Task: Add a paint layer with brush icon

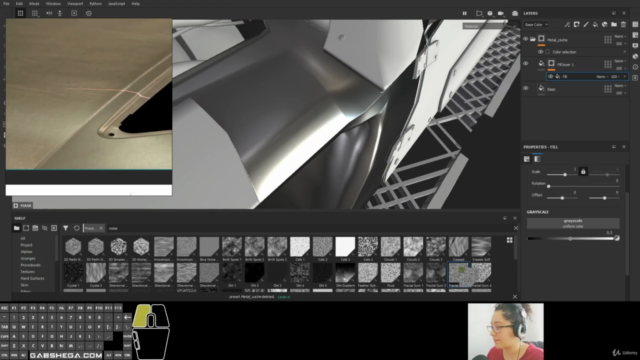Action: pos(586,25)
